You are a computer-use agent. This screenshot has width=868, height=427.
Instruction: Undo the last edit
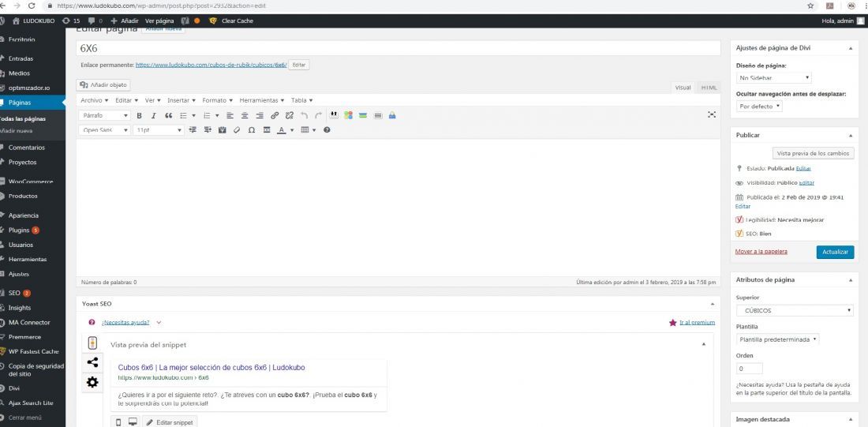point(304,116)
